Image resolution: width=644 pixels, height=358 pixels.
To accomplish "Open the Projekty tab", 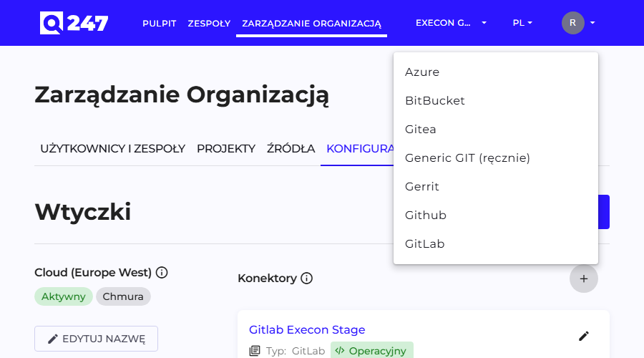I will [x=226, y=149].
